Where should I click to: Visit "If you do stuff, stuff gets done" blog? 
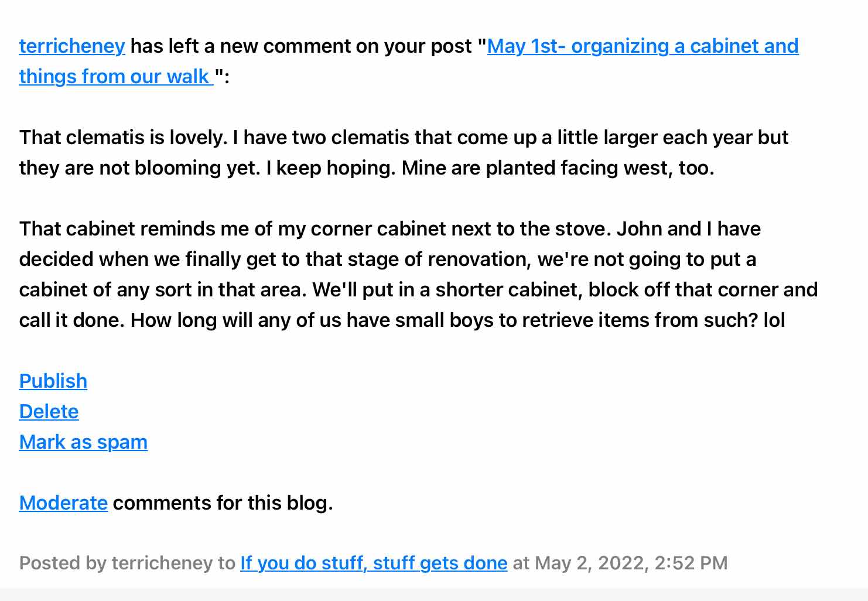click(374, 564)
